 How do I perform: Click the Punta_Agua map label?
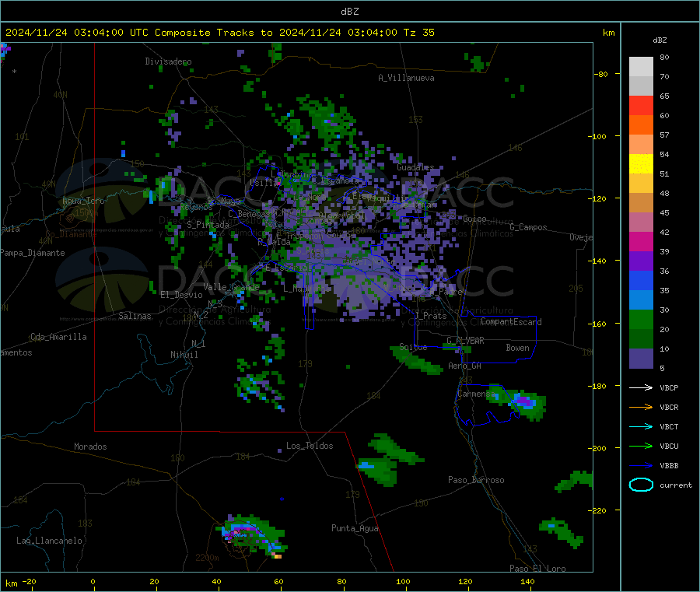[x=355, y=529]
